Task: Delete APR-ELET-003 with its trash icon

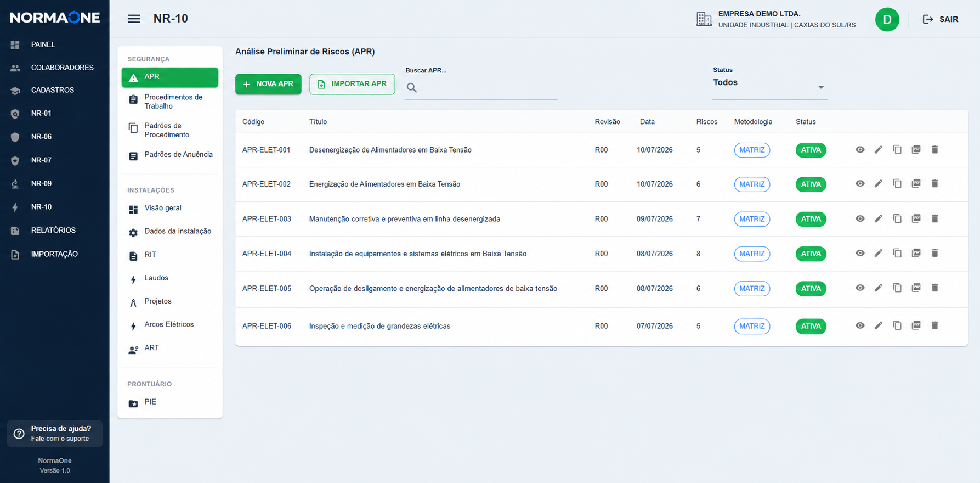Action: tap(935, 218)
